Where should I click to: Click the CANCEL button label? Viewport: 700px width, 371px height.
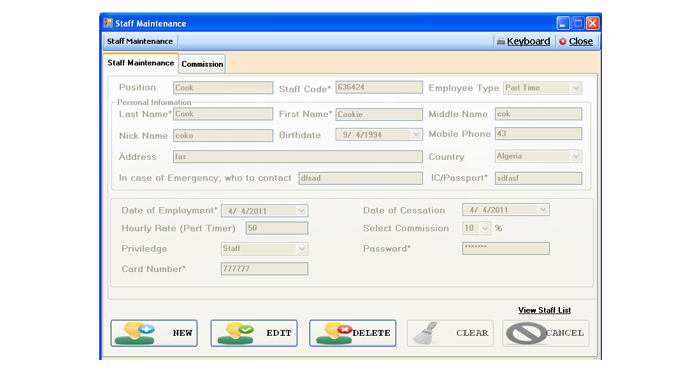pyautogui.click(x=565, y=333)
